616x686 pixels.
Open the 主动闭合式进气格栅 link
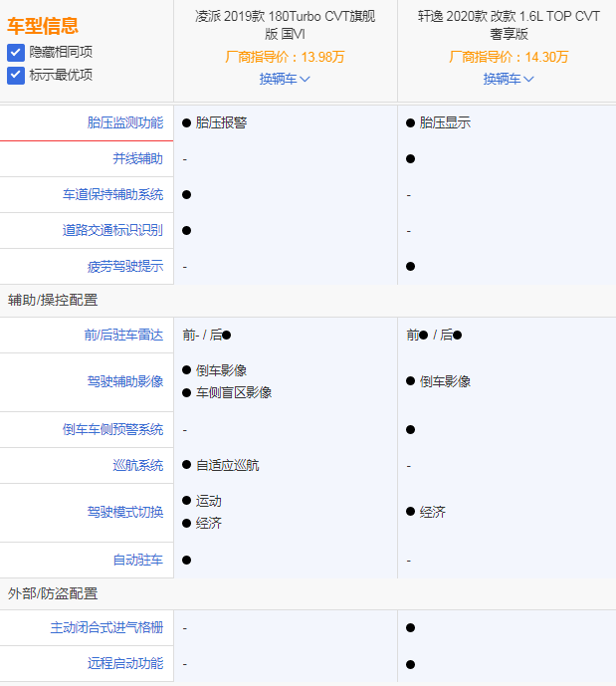(106, 628)
